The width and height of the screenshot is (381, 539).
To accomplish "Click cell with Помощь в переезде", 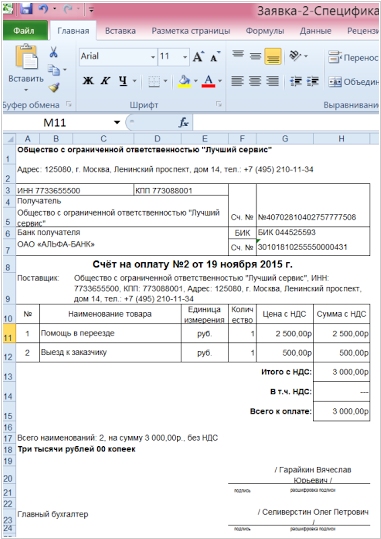I will (x=110, y=333).
